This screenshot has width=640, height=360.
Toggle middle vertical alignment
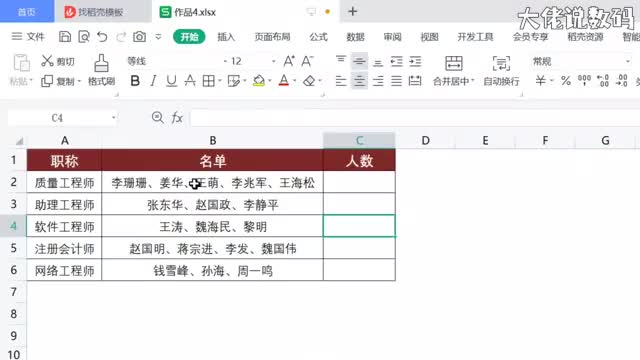(359, 62)
